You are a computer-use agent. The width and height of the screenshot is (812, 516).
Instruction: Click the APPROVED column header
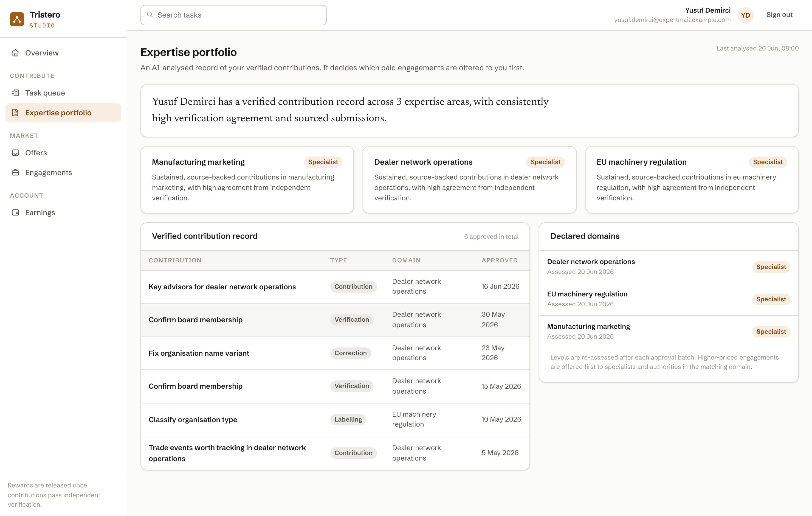tap(499, 260)
